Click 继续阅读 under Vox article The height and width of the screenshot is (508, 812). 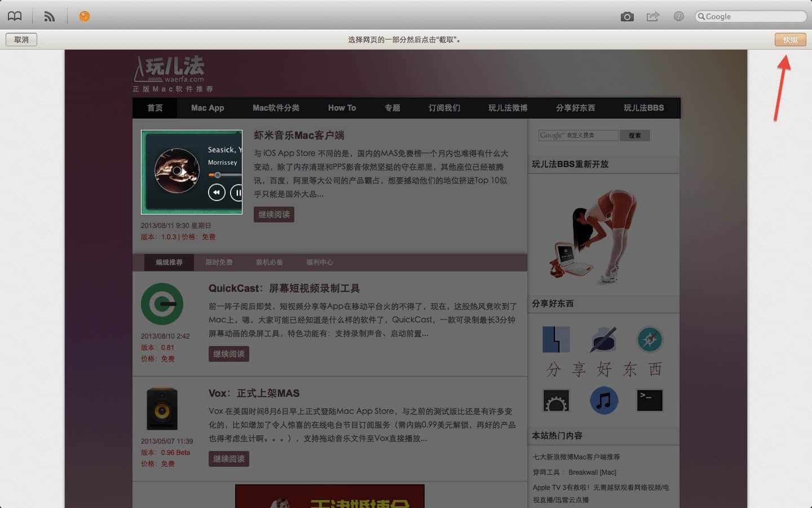[229, 459]
